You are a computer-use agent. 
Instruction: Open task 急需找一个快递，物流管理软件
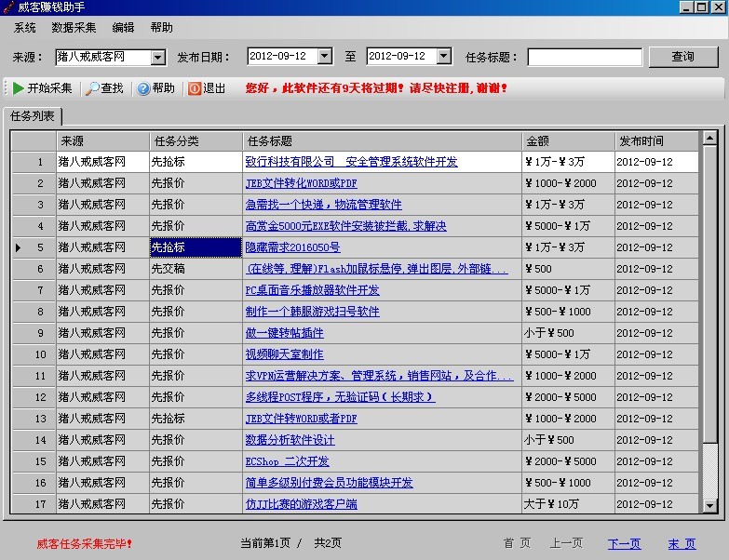(x=324, y=205)
